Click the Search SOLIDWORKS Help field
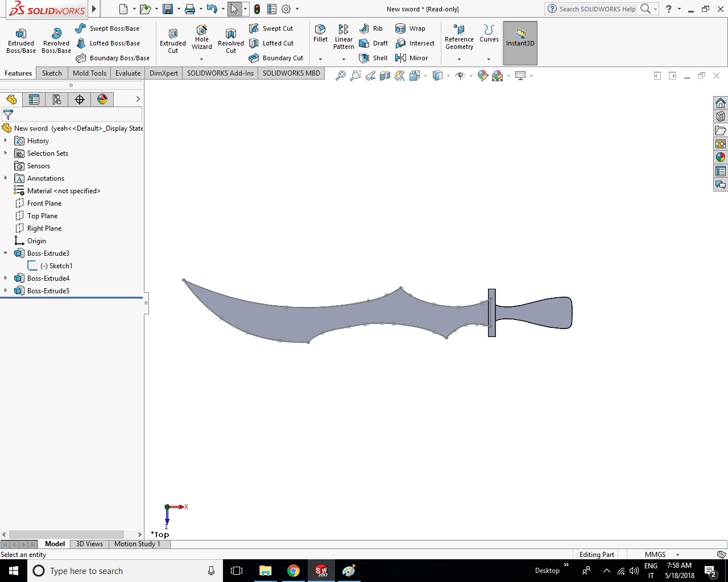Image resolution: width=728 pixels, height=582 pixels. pos(597,9)
